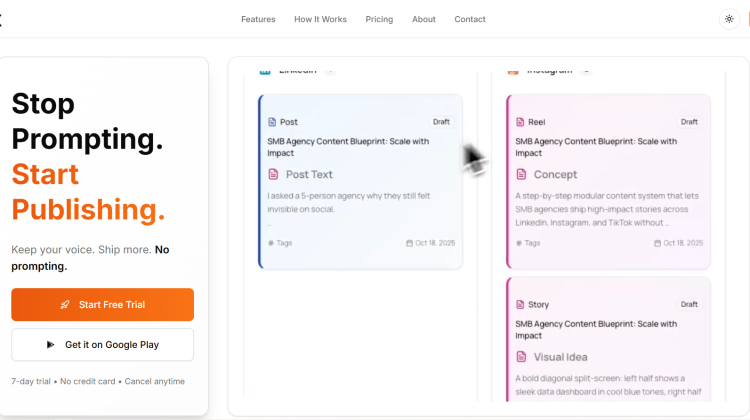Click Get it on Google Play button
Image resolution: width=750 pixels, height=420 pixels.
[102, 344]
